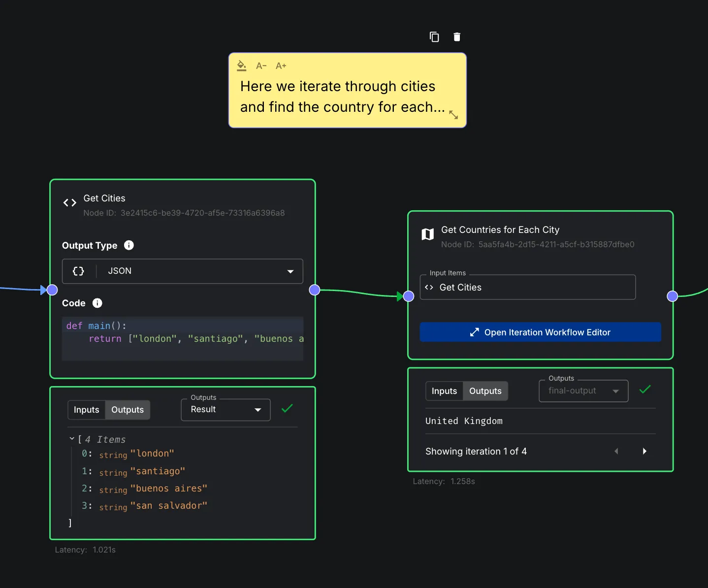The width and height of the screenshot is (708, 588).
Task: Increase note font size with A+
Action: [281, 66]
